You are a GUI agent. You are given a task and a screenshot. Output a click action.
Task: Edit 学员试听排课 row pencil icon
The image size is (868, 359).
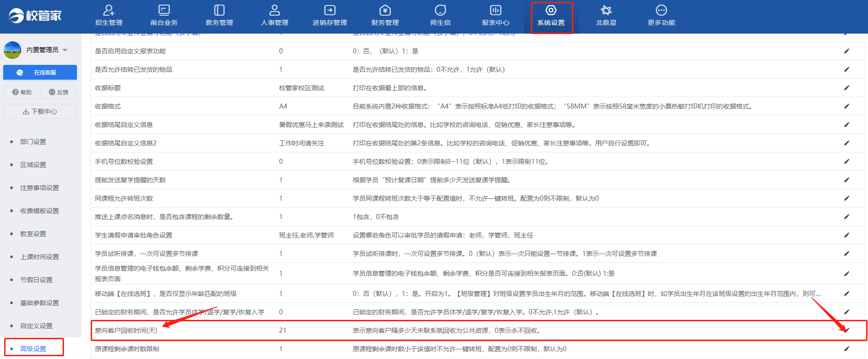tap(846, 254)
